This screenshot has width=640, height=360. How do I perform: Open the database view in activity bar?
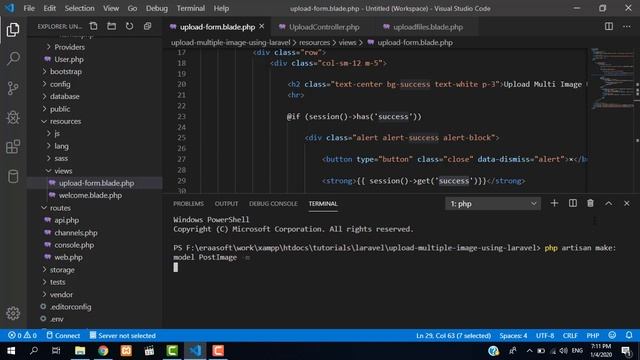13,176
